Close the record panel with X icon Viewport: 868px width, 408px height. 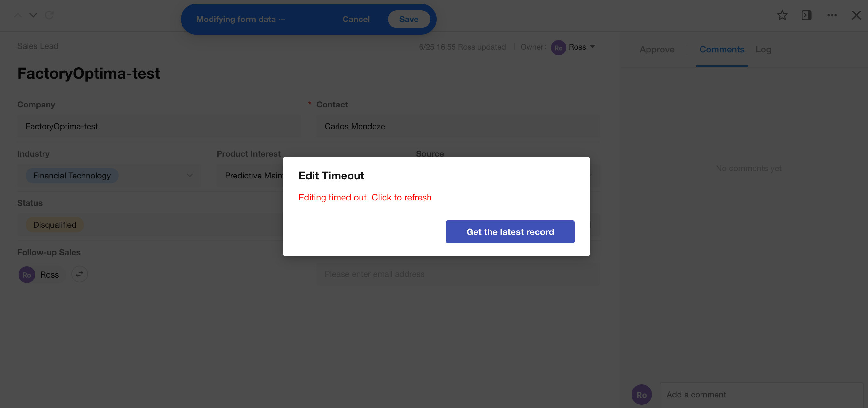(x=856, y=15)
